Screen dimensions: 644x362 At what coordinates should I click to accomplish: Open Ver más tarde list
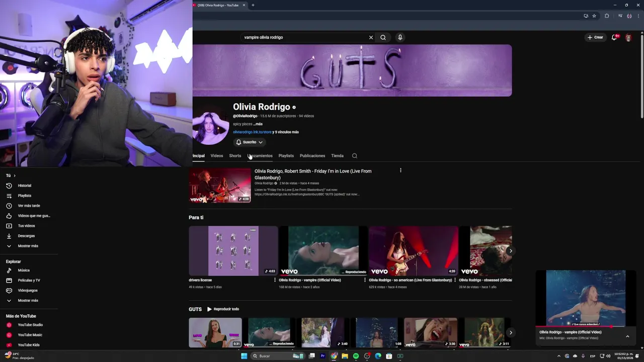point(29,206)
